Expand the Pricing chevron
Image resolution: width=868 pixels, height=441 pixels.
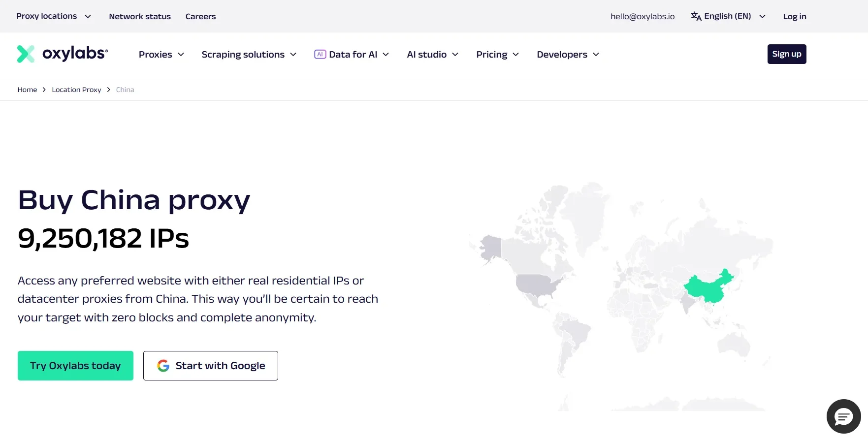[515, 54]
